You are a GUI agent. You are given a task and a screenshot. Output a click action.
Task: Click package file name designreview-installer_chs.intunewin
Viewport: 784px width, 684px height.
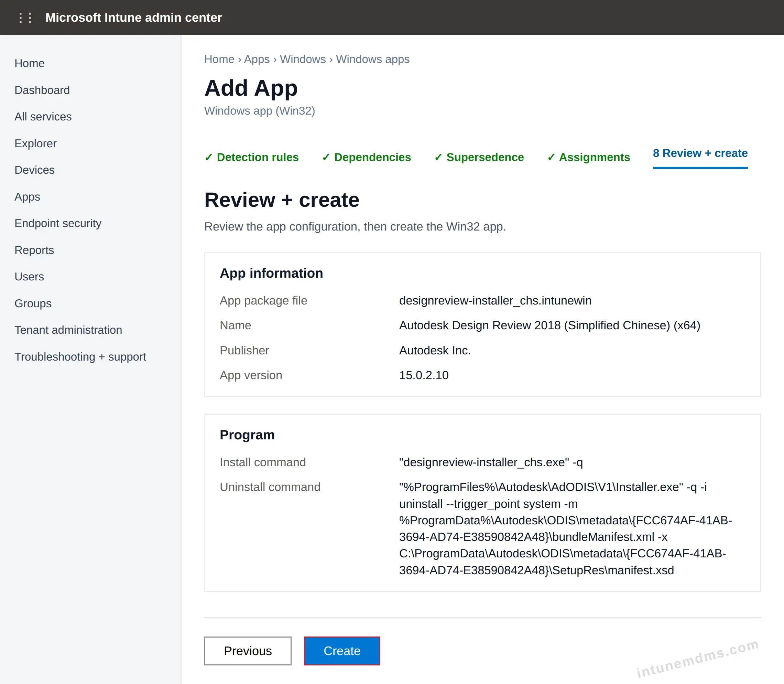click(x=495, y=300)
